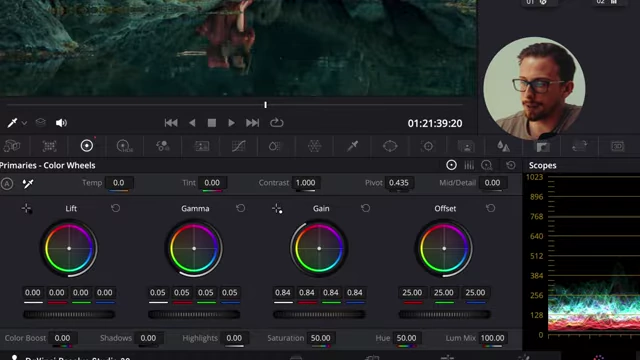Click the Tint value field
The image size is (640, 360).
click(x=212, y=182)
